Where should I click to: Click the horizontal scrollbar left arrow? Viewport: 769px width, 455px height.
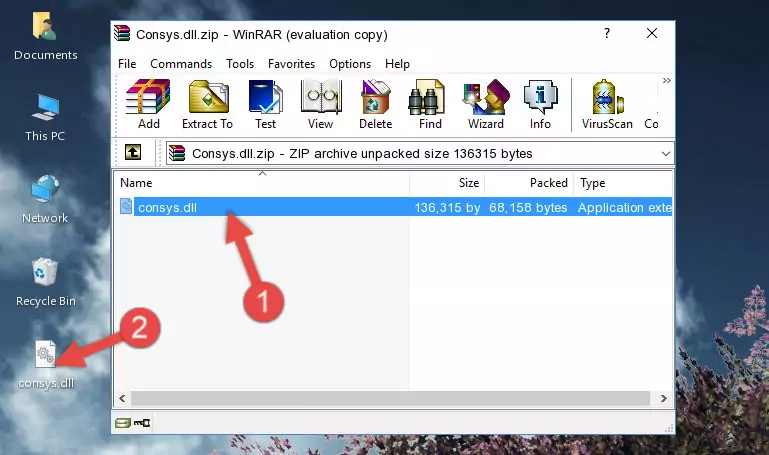point(123,399)
